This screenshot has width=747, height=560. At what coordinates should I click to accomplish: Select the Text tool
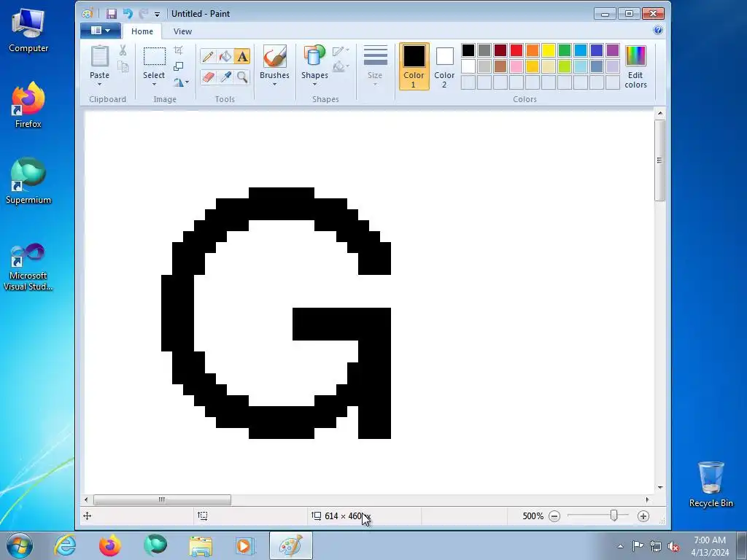tap(242, 57)
